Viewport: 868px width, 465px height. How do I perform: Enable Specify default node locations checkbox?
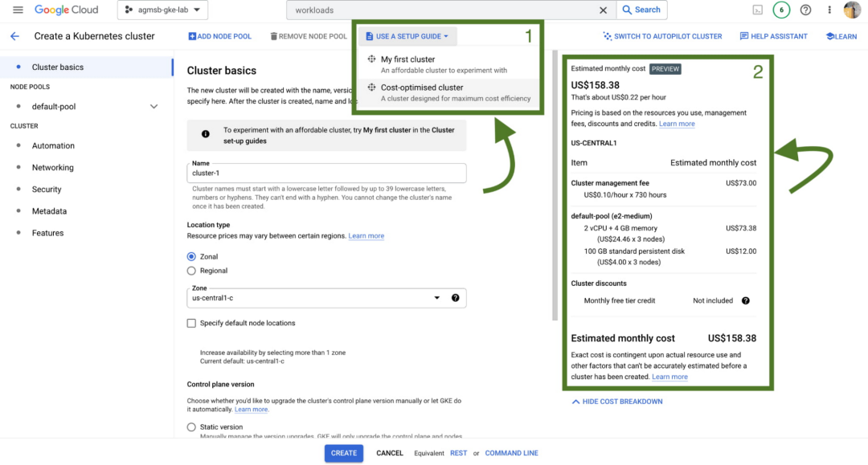(191, 323)
